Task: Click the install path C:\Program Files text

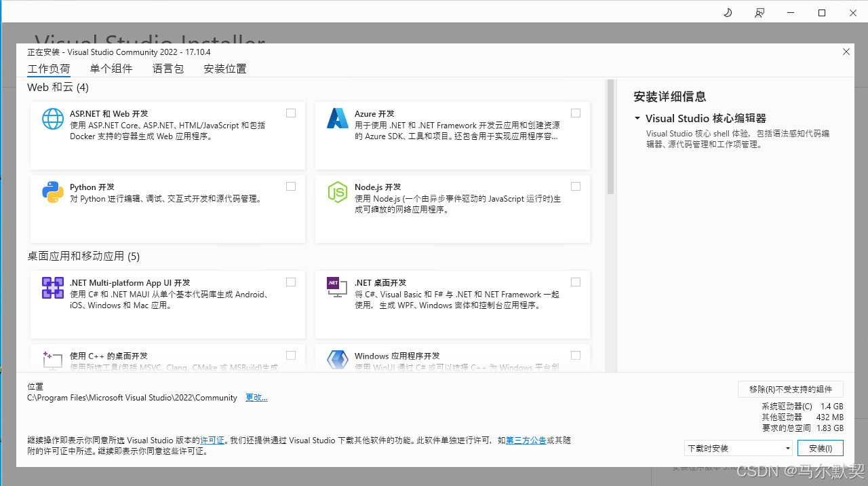Action: (x=132, y=398)
